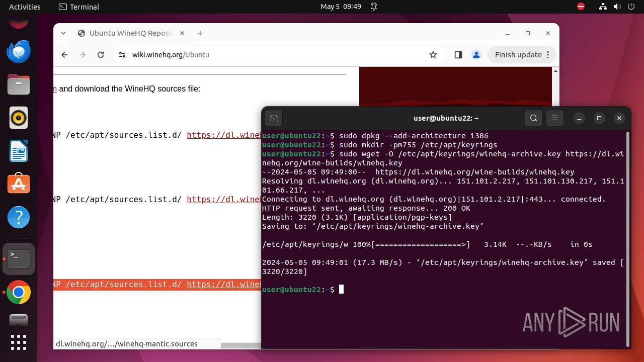This screenshot has height=362, width=644.
Task: Open notifications bell in top bar
Action: tap(374, 7)
